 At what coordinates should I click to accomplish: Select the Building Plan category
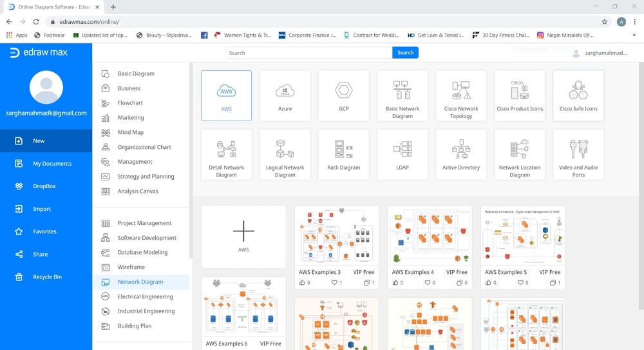[x=141, y=326]
